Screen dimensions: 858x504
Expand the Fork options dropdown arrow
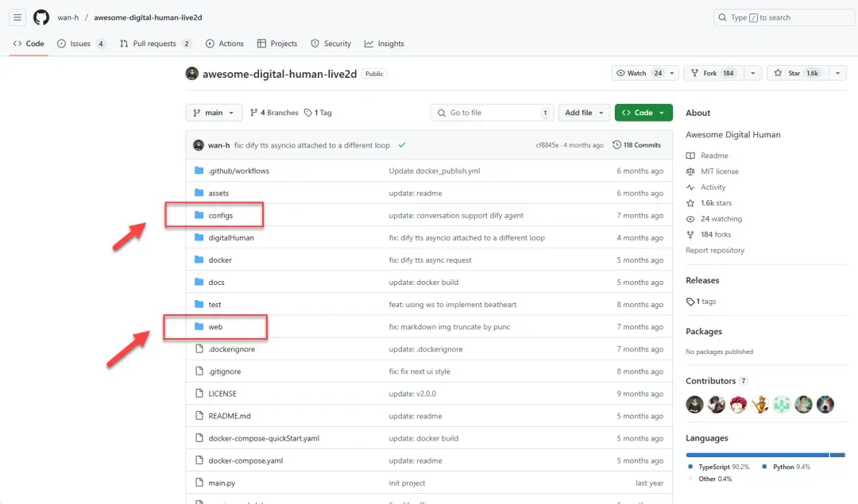(753, 73)
